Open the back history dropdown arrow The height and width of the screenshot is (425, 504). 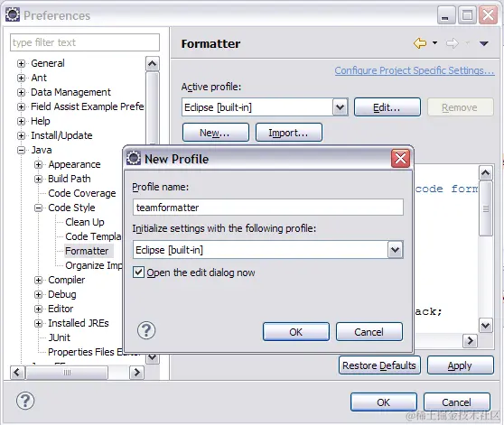pos(434,42)
